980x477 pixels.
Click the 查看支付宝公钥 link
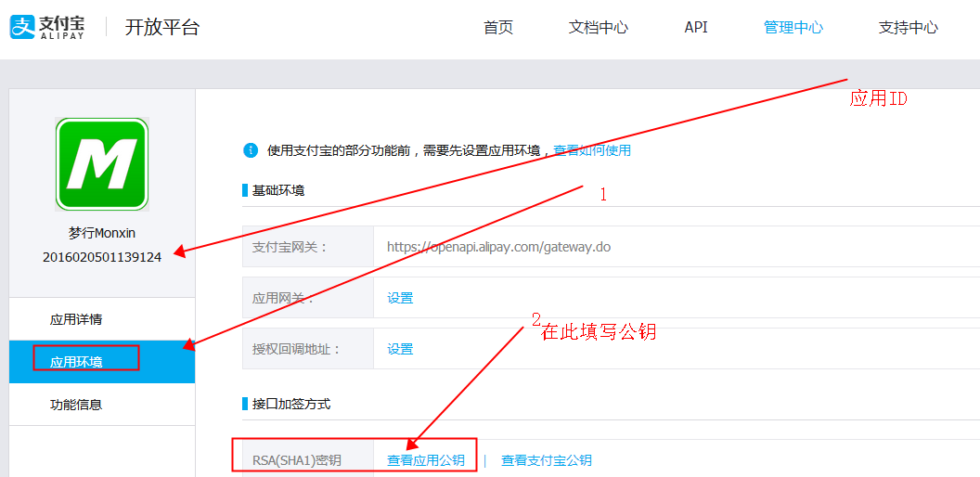(x=547, y=460)
